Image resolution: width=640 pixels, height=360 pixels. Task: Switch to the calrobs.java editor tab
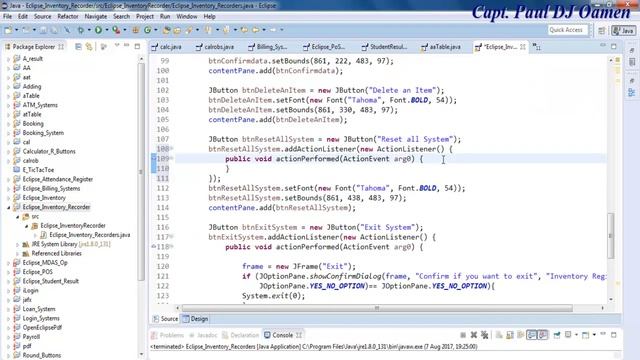click(215, 47)
